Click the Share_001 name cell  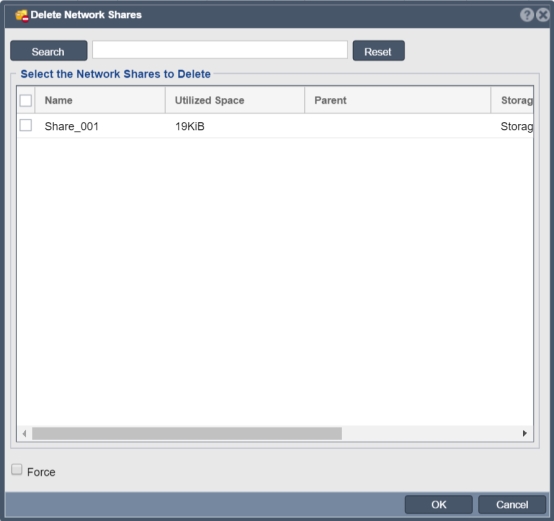click(x=72, y=126)
